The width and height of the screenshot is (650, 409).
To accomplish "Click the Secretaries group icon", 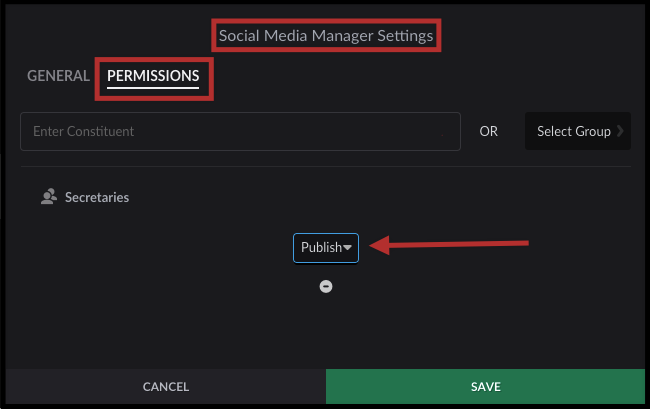I will (49, 197).
